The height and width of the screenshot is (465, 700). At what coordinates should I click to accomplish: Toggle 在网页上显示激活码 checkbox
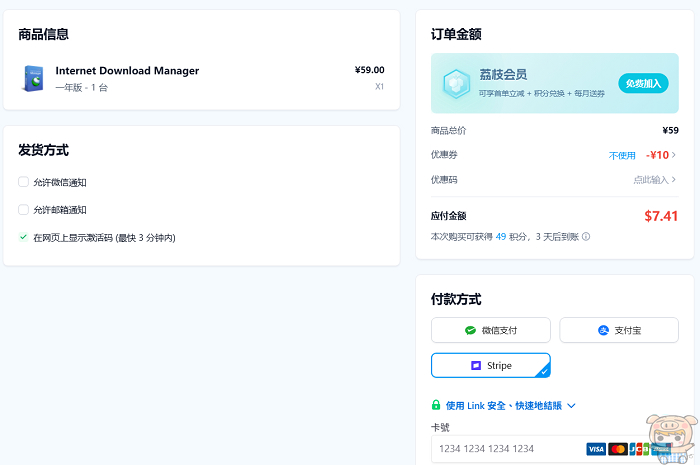click(x=23, y=237)
